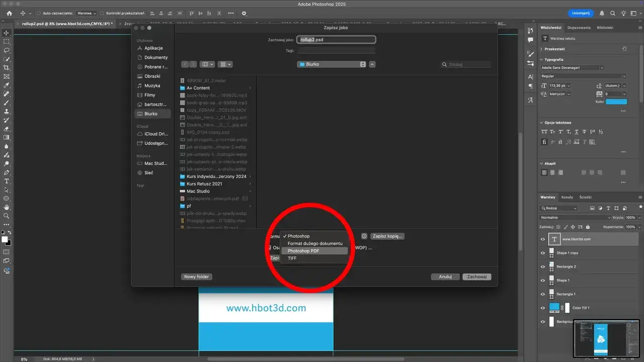Open the Biurko location dropdown in save dialog
The image size is (644, 362).
click(331, 64)
